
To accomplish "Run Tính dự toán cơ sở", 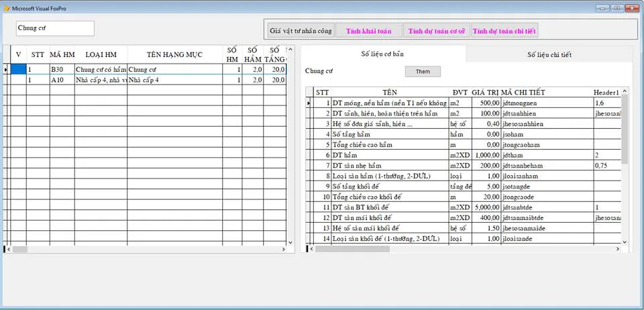I will tap(437, 31).
